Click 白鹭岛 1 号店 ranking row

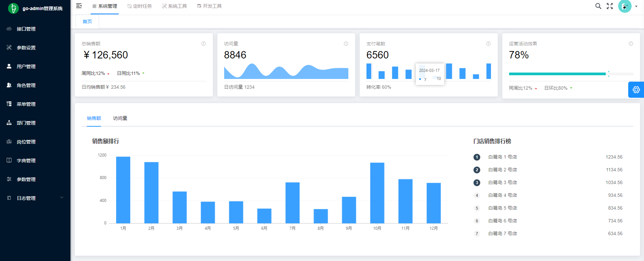(x=548, y=157)
